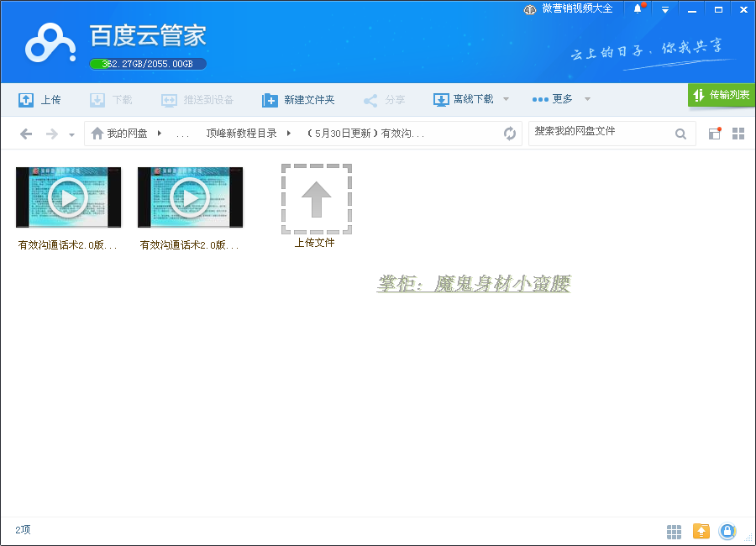Navigate to 顶峰新教程目录 breadcrumb
The height and width of the screenshot is (546, 756).
(x=242, y=133)
